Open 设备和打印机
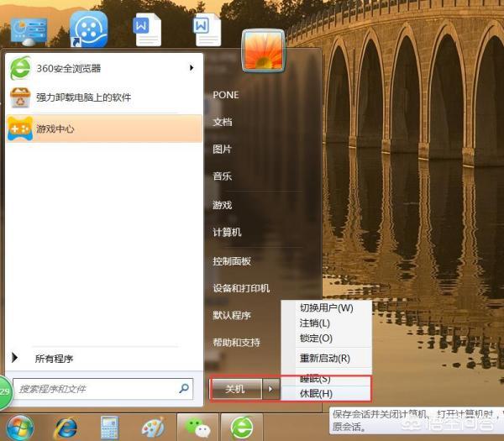The height and width of the screenshot is (441, 504). click(x=241, y=288)
